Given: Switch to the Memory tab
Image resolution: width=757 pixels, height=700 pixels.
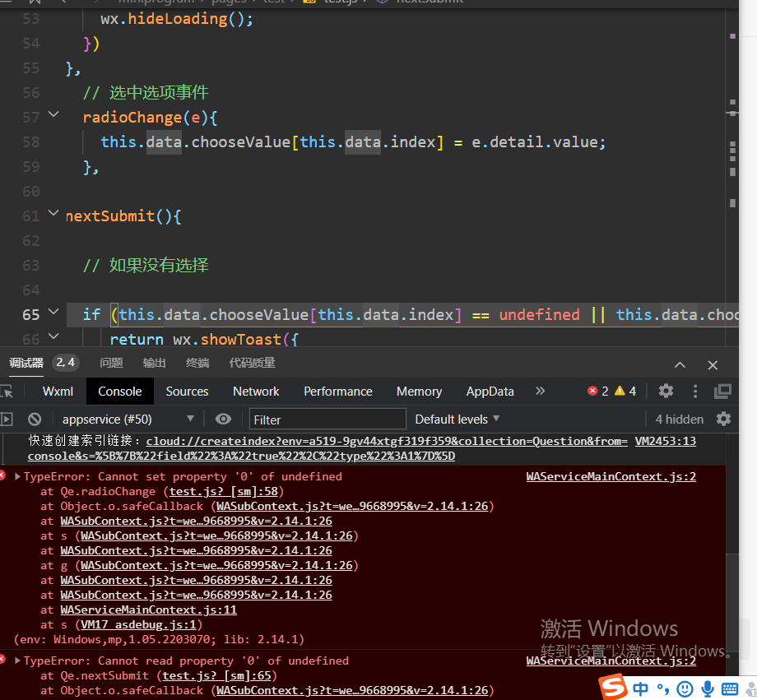Looking at the screenshot, I should (419, 391).
